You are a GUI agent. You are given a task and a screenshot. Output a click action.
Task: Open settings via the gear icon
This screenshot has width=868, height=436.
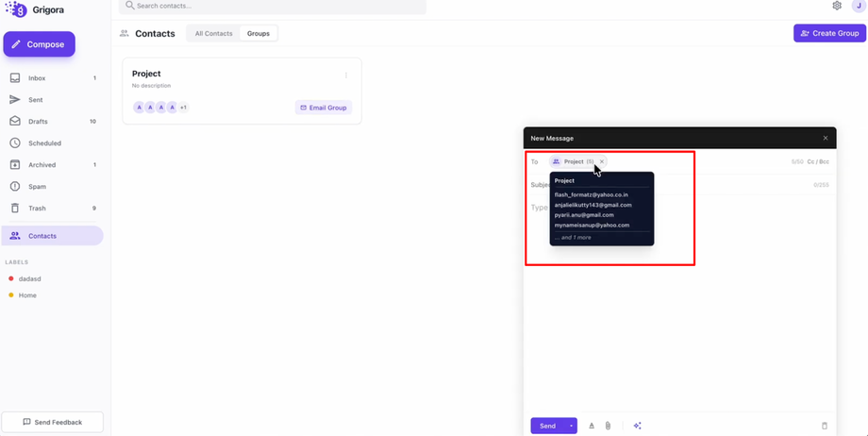click(x=837, y=6)
